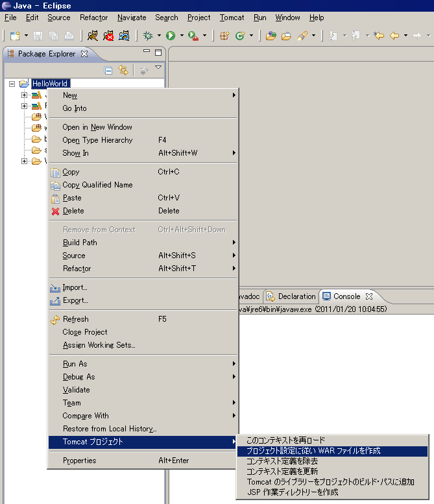The image size is (434, 504).
Task: Choose Open Type Hierarchy
Action: [143, 140]
